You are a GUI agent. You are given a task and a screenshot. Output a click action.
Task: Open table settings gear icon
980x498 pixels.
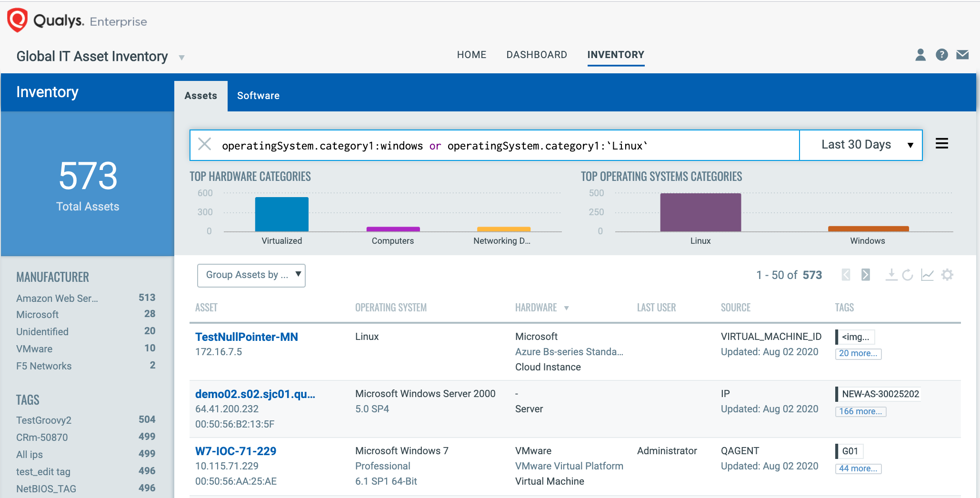click(948, 275)
